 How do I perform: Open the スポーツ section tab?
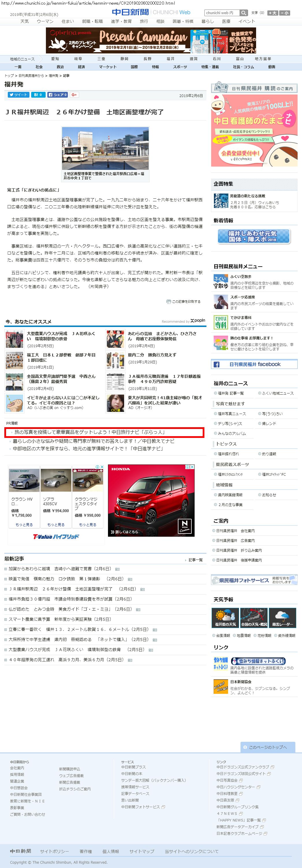tap(180, 67)
